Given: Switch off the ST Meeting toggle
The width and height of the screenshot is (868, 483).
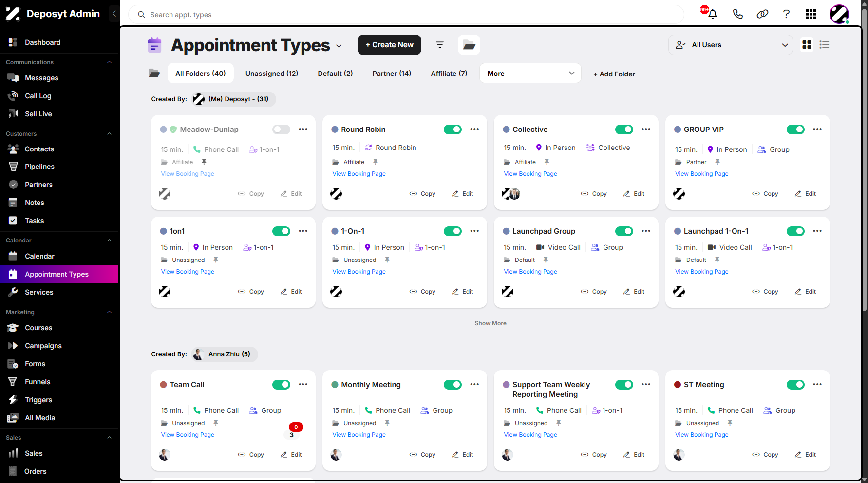Looking at the screenshot, I should (x=795, y=385).
